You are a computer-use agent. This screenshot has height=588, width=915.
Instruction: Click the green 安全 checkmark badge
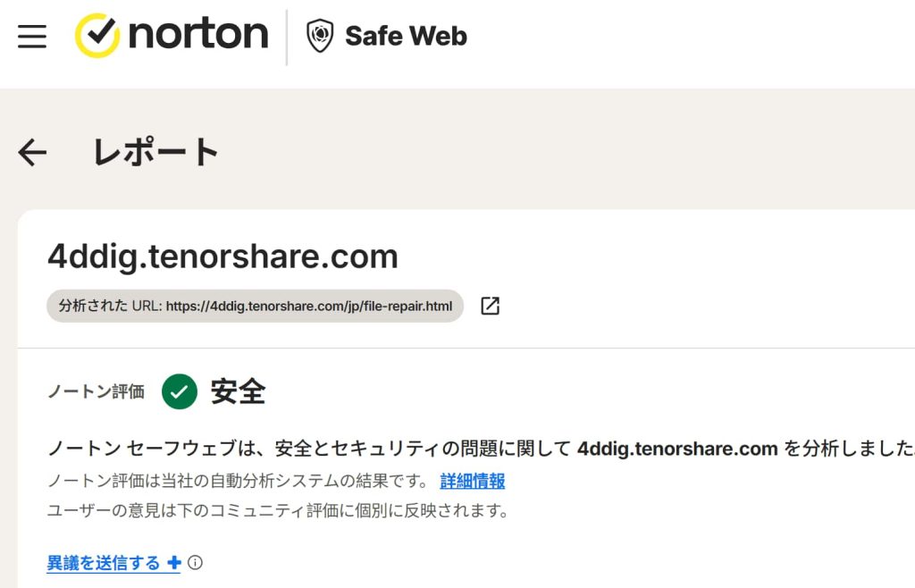(179, 391)
